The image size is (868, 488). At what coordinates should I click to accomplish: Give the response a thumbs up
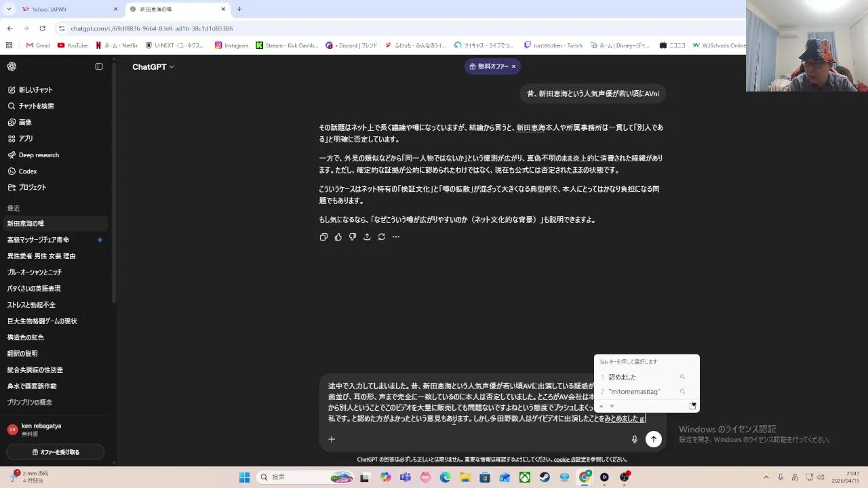click(x=338, y=237)
